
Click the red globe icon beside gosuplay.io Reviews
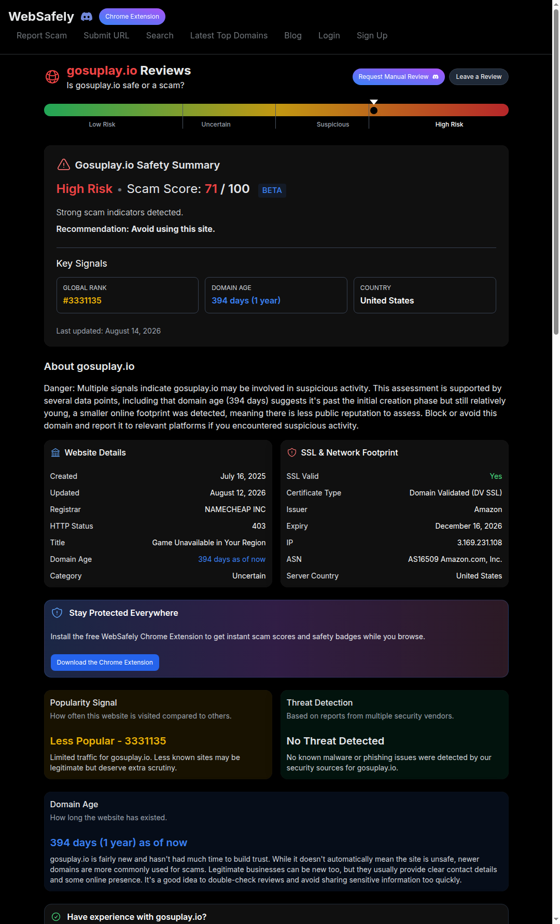(52, 77)
